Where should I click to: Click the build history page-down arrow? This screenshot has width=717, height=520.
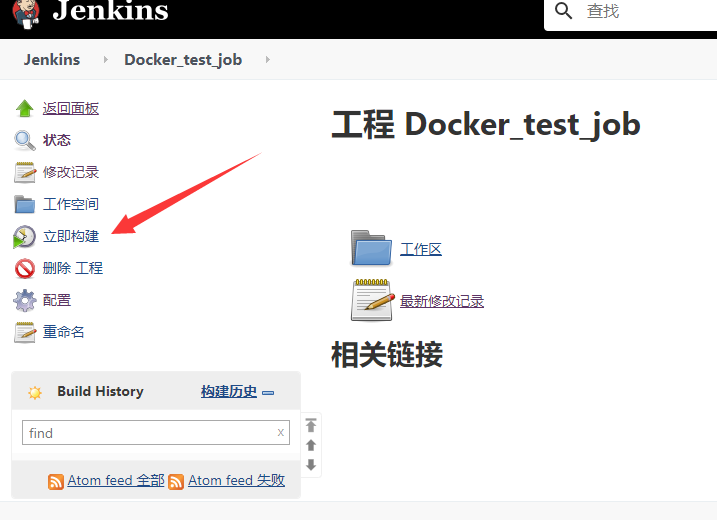311,465
